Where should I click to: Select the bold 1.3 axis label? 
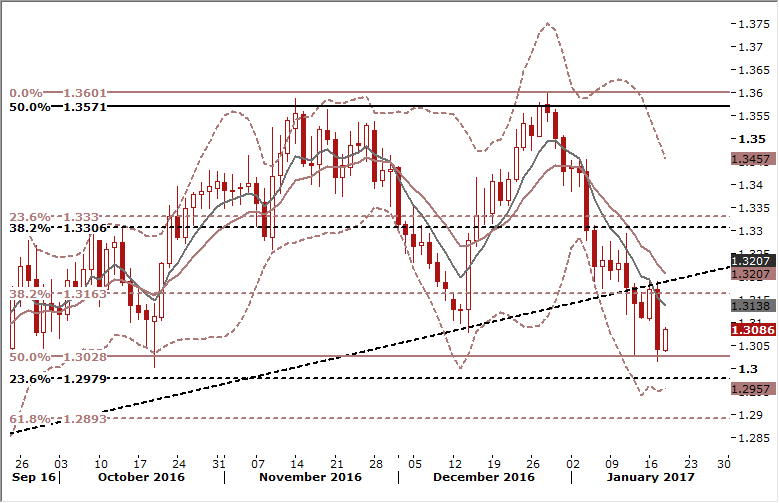pyautogui.click(x=748, y=369)
